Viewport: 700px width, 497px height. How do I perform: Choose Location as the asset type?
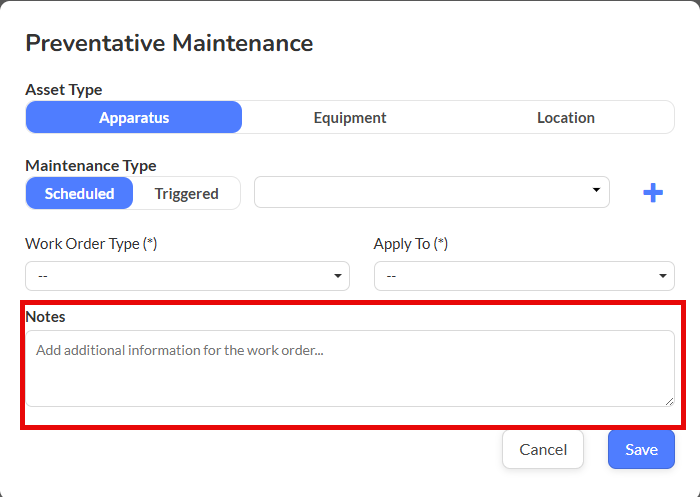click(565, 117)
